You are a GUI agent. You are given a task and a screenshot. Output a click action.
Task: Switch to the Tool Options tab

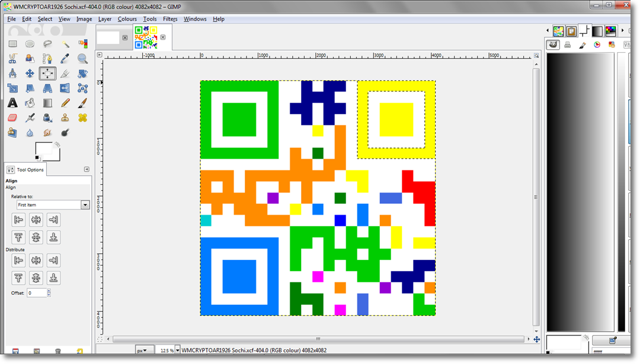pyautogui.click(x=25, y=169)
